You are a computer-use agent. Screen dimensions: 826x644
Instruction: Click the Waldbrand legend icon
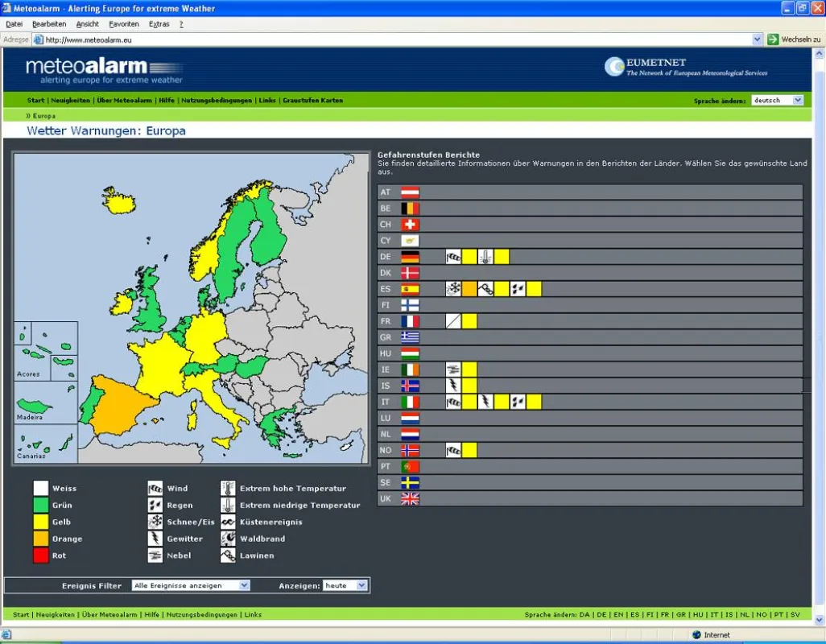(228, 539)
